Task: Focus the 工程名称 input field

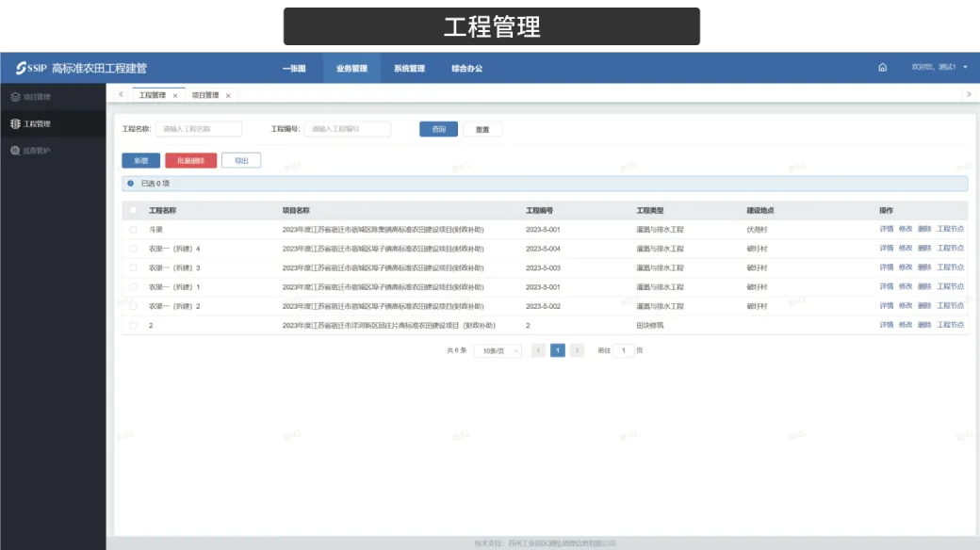Action: tap(199, 129)
